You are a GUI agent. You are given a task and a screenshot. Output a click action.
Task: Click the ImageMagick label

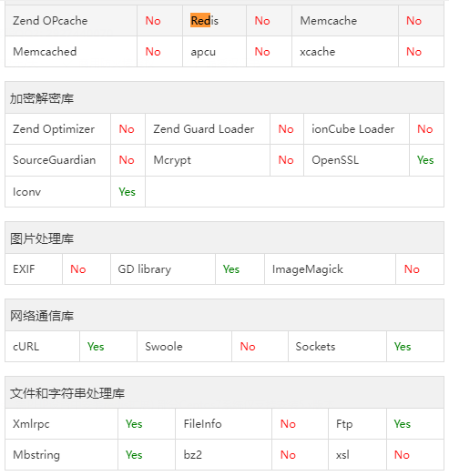tap(308, 269)
